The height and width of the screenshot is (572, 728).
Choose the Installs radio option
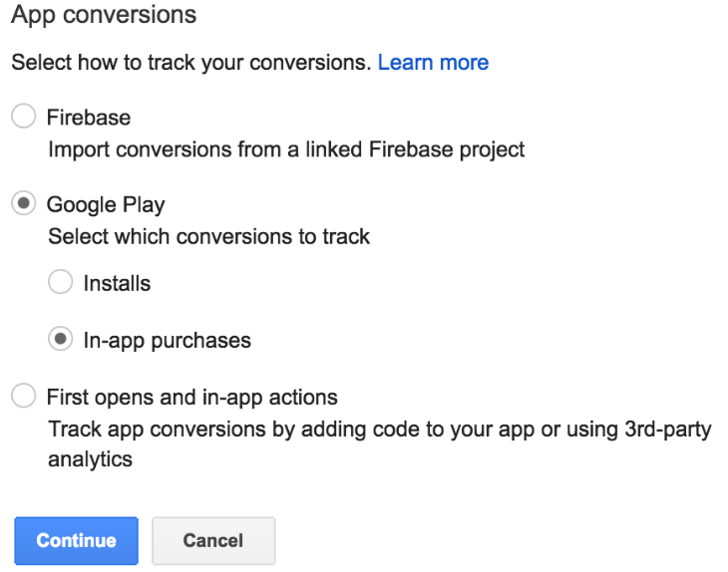[61, 283]
